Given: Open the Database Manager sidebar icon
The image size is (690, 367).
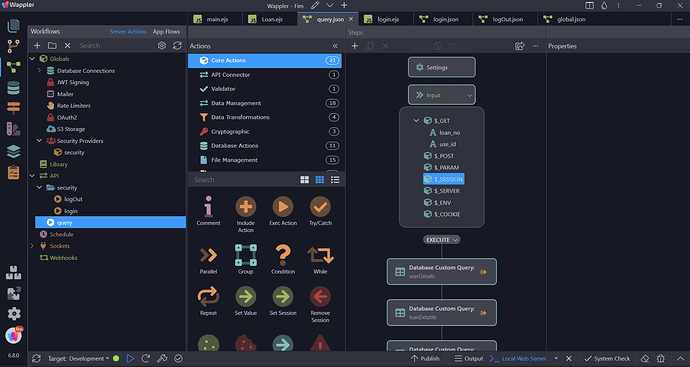Looking at the screenshot, I should (x=13, y=88).
